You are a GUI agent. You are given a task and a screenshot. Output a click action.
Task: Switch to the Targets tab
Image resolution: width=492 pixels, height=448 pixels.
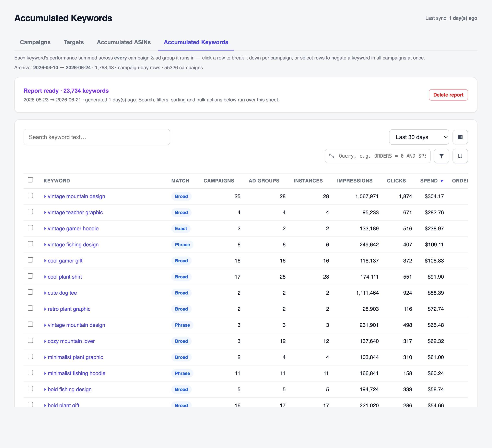pos(73,42)
